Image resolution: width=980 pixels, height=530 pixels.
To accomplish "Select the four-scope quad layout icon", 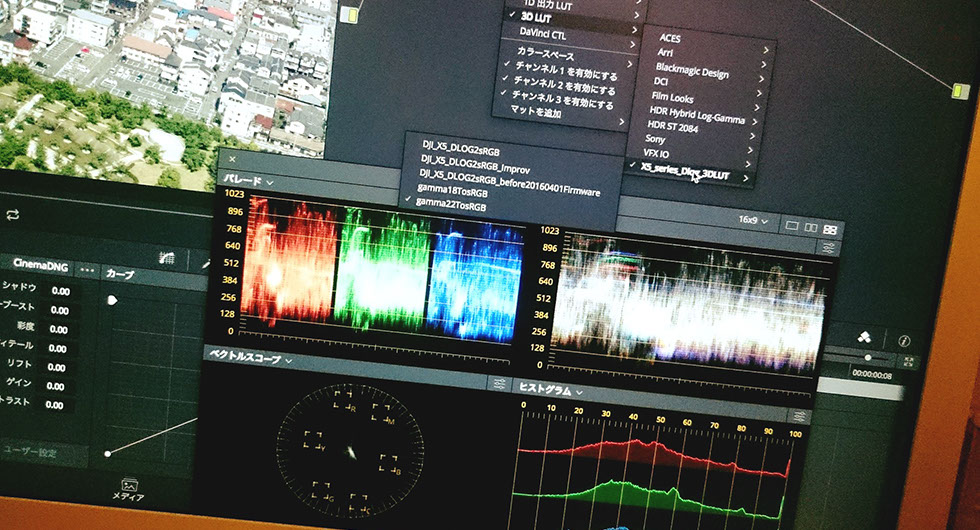I will click(x=830, y=230).
